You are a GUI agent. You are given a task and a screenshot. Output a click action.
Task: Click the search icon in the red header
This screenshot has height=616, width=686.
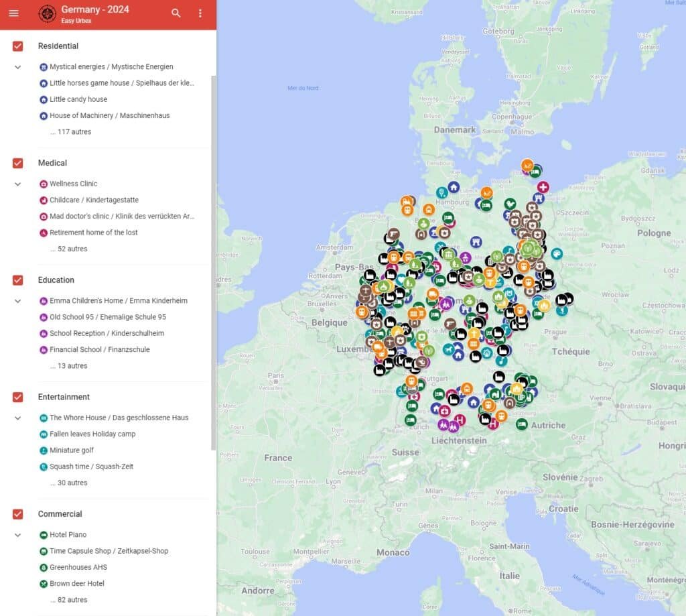(176, 13)
